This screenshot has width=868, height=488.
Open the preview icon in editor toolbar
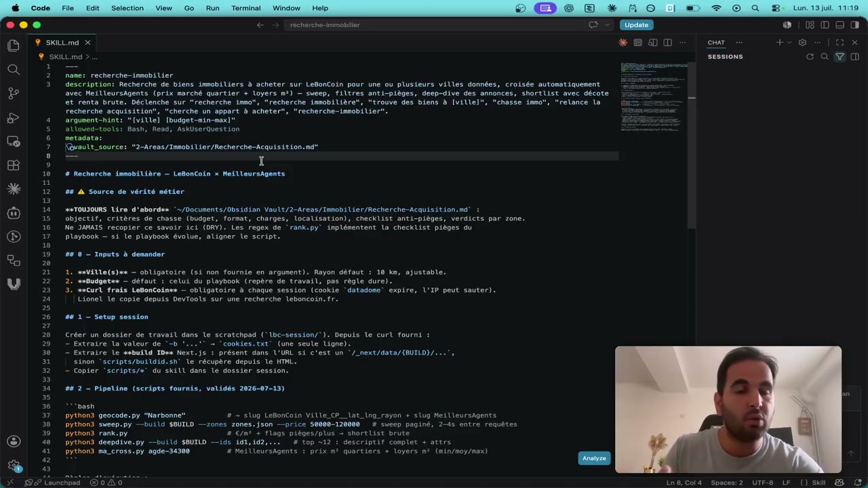coord(637,43)
